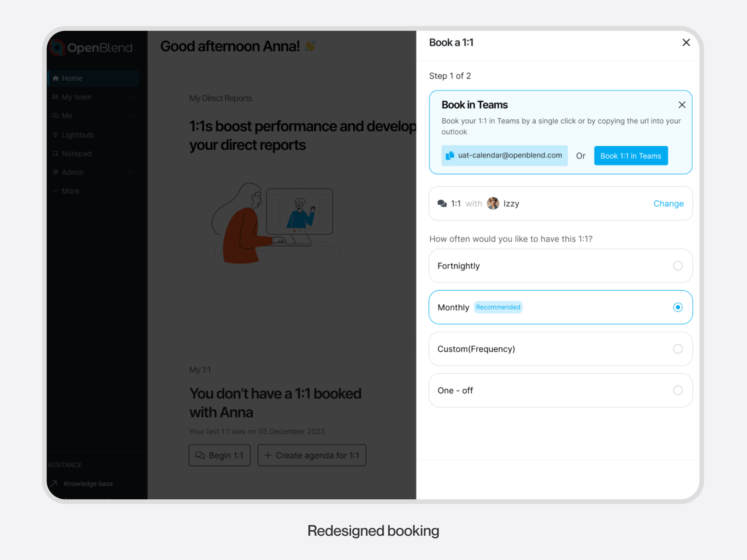Image resolution: width=747 pixels, height=560 pixels.
Task: Copy the uat-calendar email address
Action: 450,156
